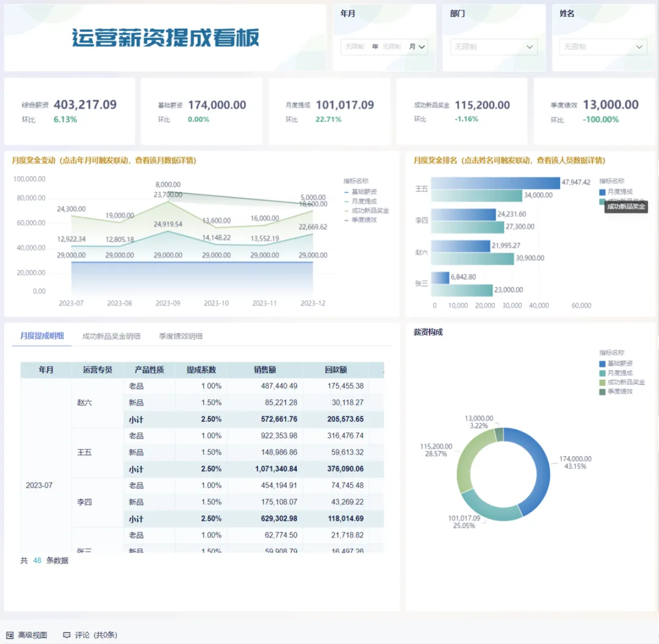Click the 月度提成 color swatch in donut legend

coord(602,373)
